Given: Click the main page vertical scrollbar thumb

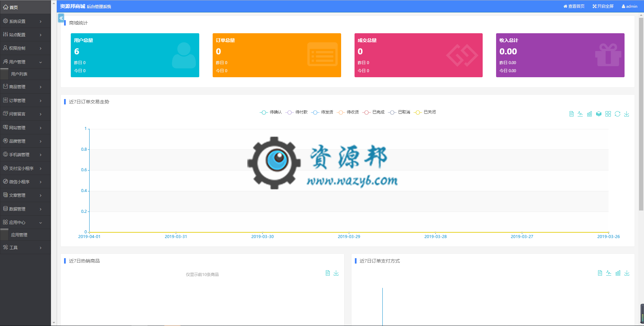Looking at the screenshot, I should click(x=641, y=114).
